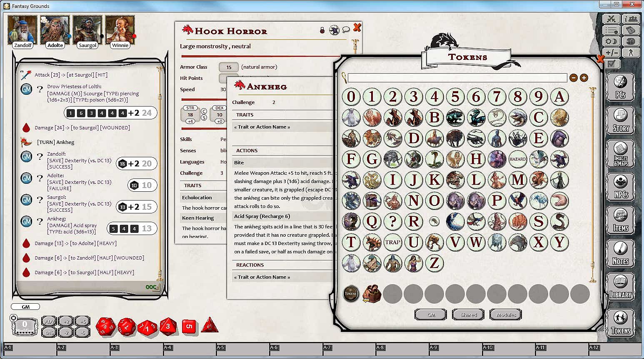Toggle the -2 modifier button
The height and width of the screenshot is (359, 644).
pos(66,332)
